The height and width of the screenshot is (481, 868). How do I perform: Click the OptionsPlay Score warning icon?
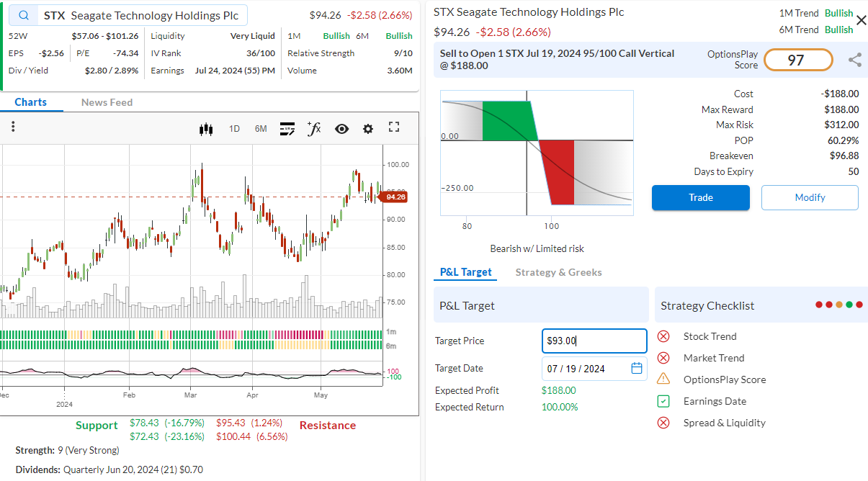point(664,379)
